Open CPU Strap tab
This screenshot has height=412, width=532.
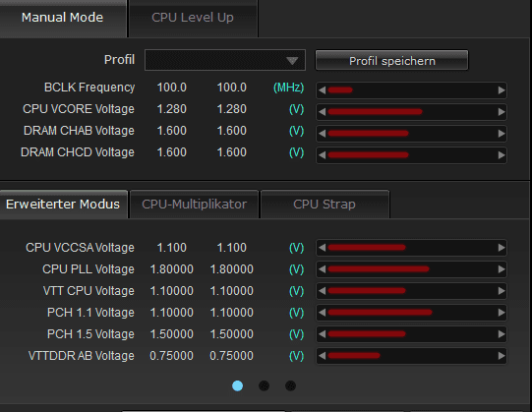coord(325,205)
